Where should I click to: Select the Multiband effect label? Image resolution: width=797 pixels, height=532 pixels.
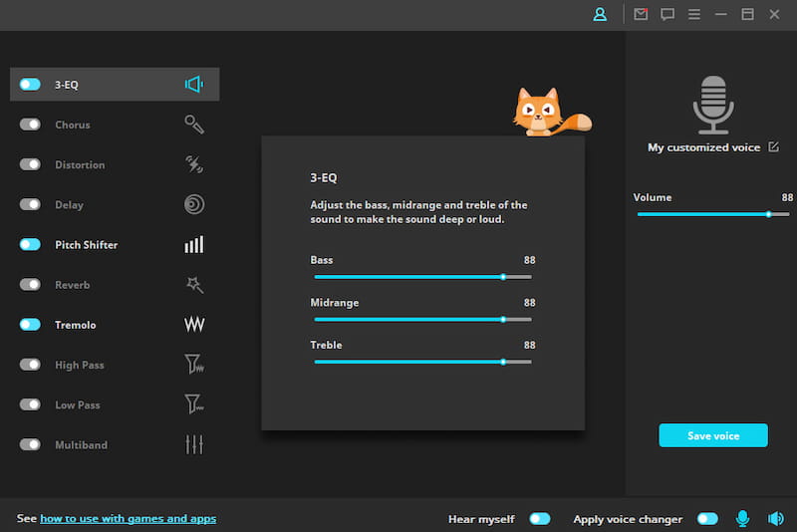click(82, 445)
